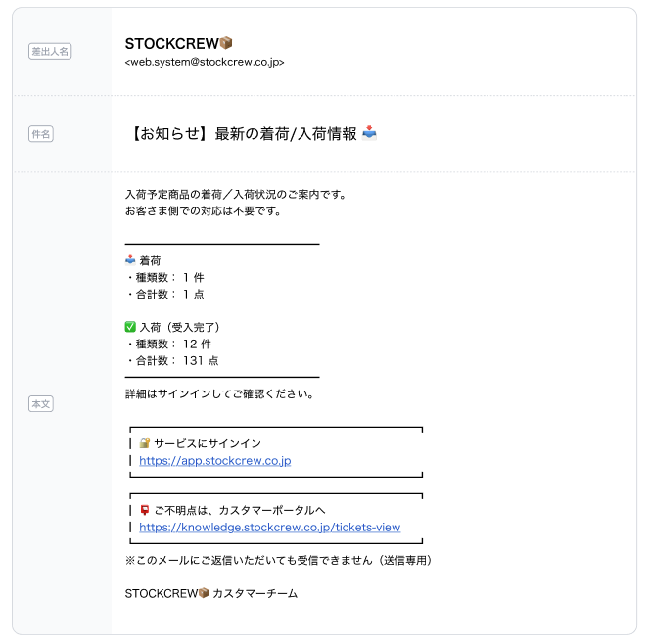Click the 件名 label tag

pyautogui.click(x=41, y=134)
